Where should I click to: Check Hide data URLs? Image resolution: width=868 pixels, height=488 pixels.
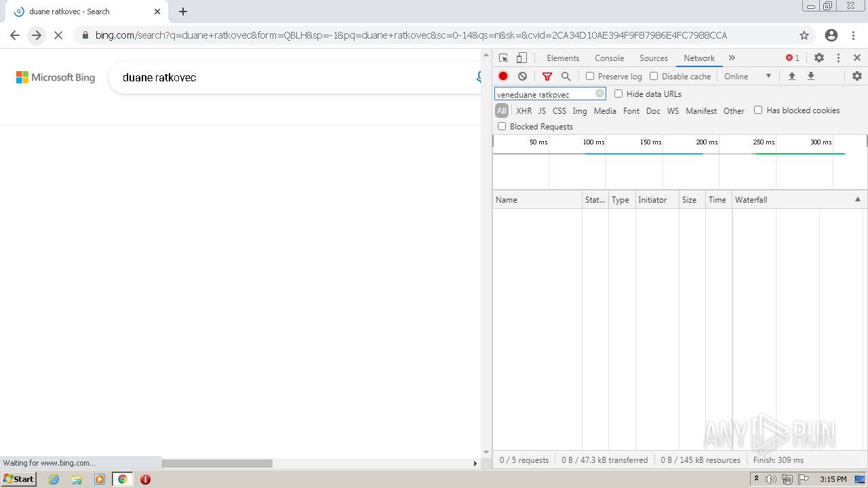point(618,94)
